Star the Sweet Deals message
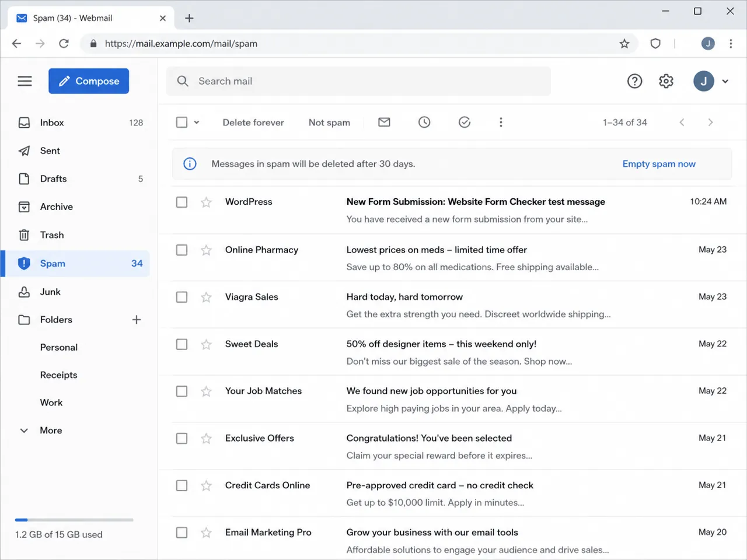Viewport: 747px width, 560px height. [x=206, y=344]
